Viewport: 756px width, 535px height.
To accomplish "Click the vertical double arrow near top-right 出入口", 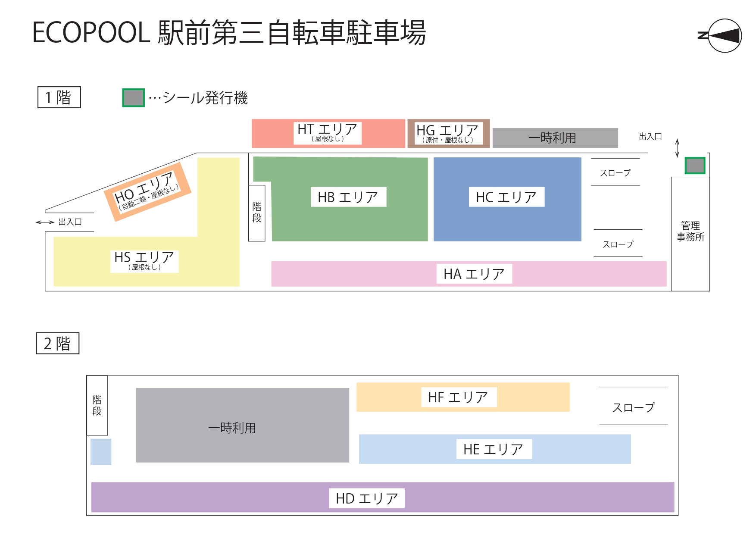I will 677,148.
